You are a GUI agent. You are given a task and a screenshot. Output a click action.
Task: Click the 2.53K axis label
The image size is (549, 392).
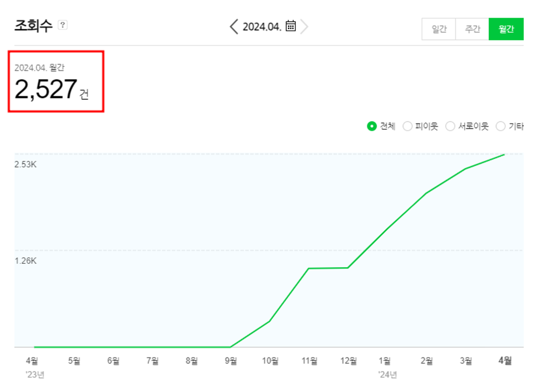26,165
